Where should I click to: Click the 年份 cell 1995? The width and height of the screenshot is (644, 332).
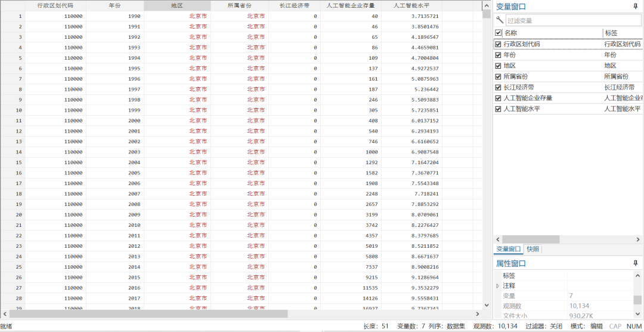(115, 68)
